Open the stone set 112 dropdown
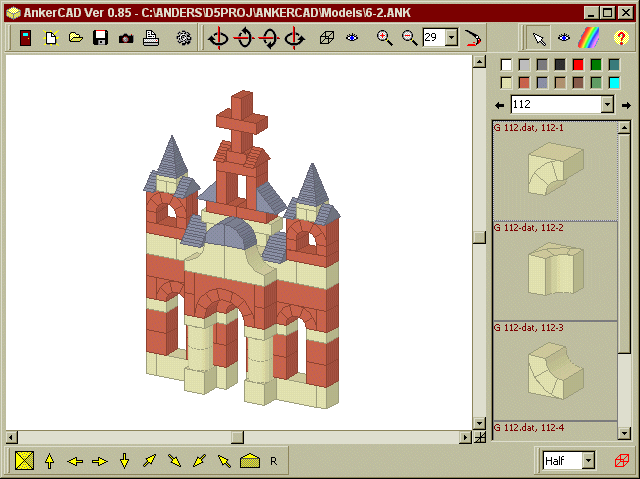This screenshot has width=640, height=479. coord(607,105)
